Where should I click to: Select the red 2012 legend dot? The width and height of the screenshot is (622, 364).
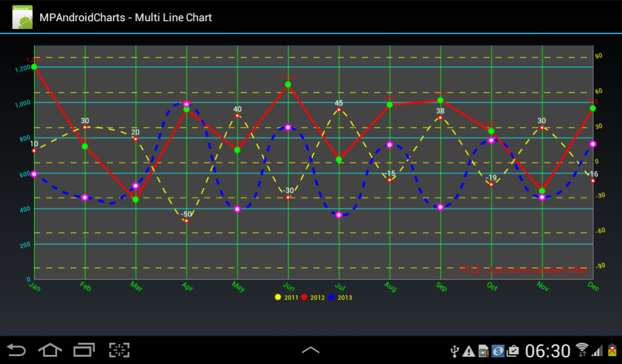tap(304, 297)
